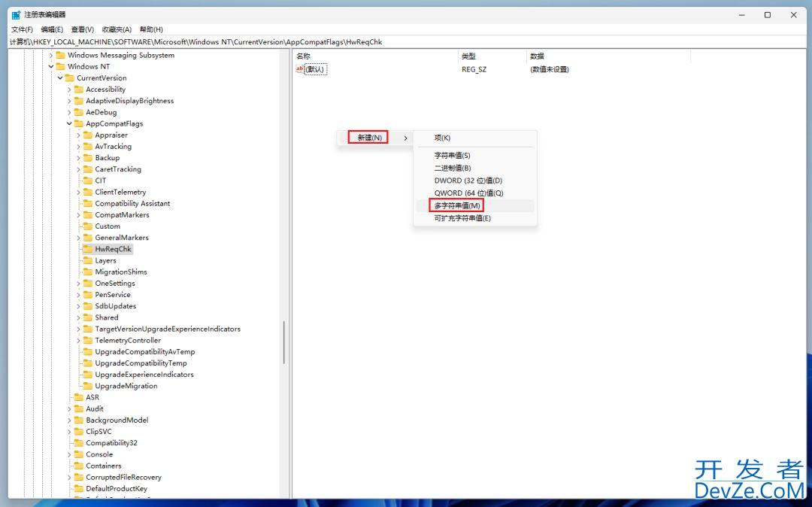Click the CIT folder icon

pos(88,181)
